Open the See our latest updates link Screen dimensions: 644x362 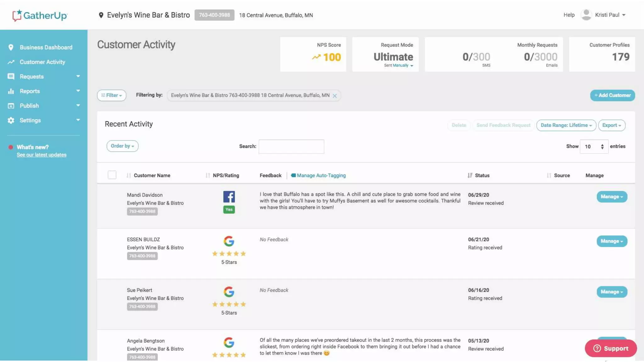[x=42, y=155]
